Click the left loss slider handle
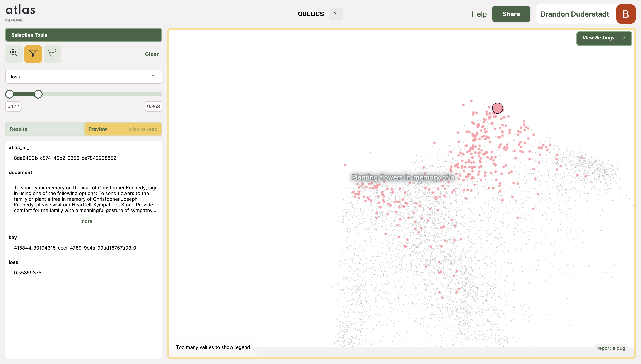 point(10,94)
